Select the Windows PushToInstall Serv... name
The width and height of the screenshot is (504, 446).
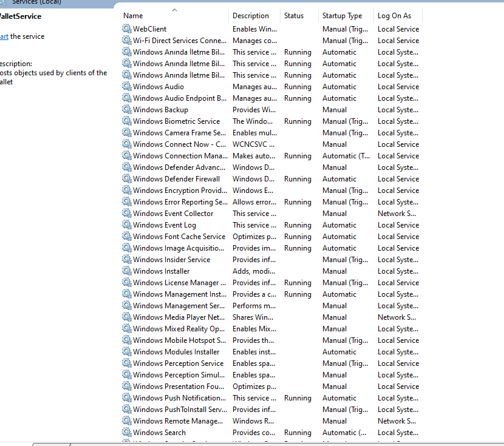(180, 410)
